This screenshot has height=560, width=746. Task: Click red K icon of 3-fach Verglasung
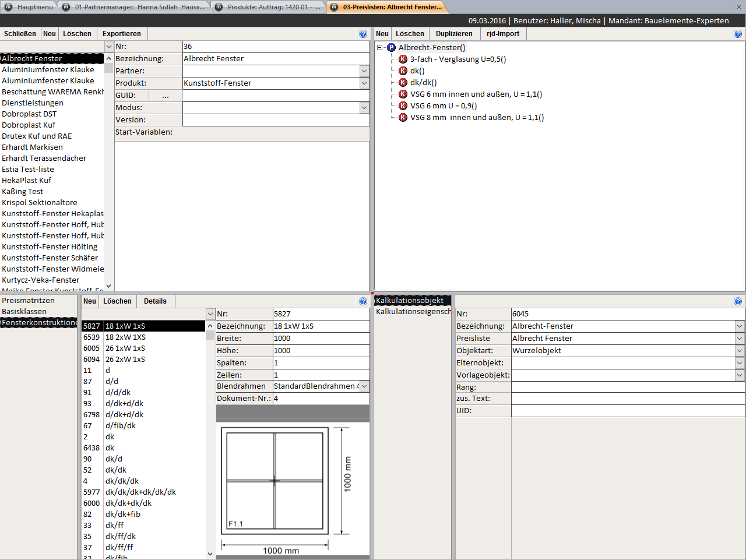tap(403, 59)
